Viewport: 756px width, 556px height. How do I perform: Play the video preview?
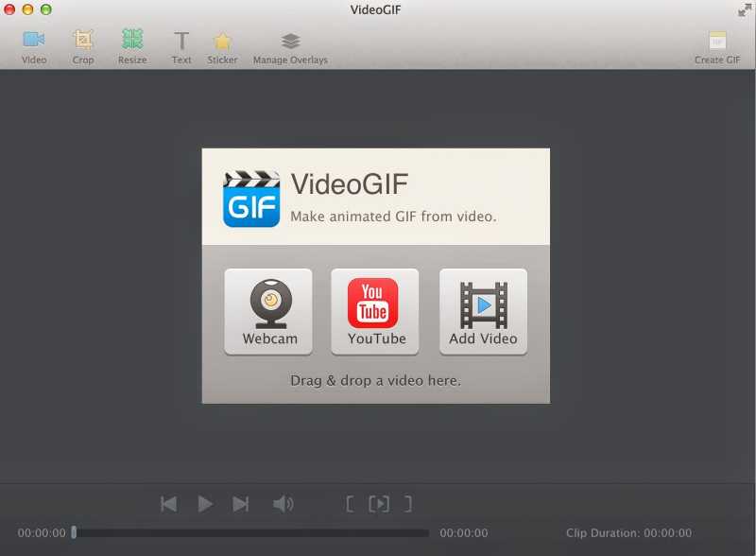(205, 503)
